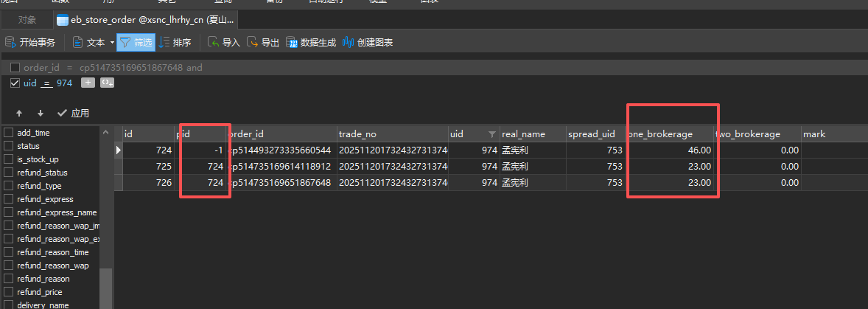
Task: Click the pid column header
Action: tap(200, 134)
